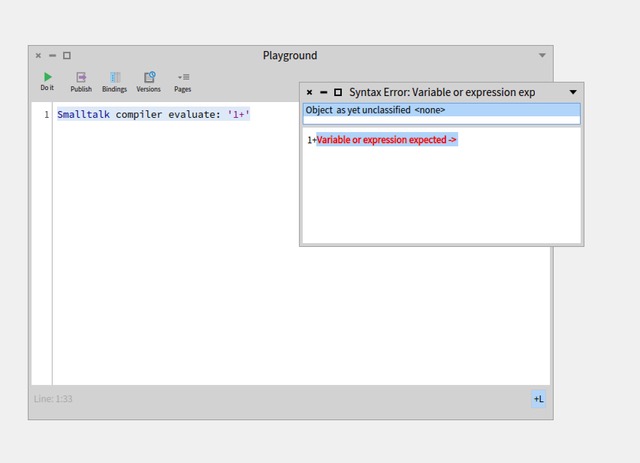
Task: Click the red 'Variable or expression expected' text
Action: 387,140
